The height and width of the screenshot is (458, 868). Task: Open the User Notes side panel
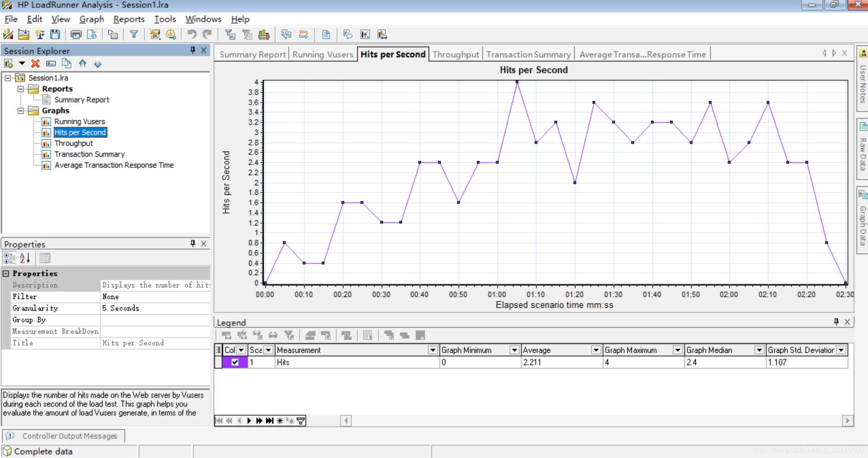[x=863, y=79]
